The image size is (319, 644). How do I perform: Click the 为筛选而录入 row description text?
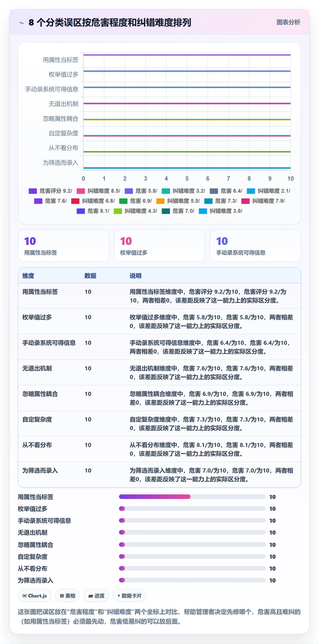(211, 475)
